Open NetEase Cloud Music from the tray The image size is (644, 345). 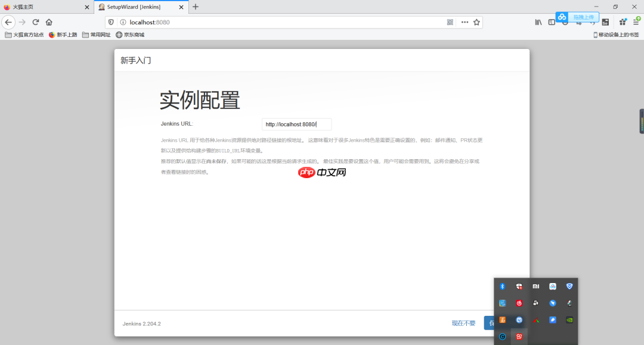tap(519, 302)
